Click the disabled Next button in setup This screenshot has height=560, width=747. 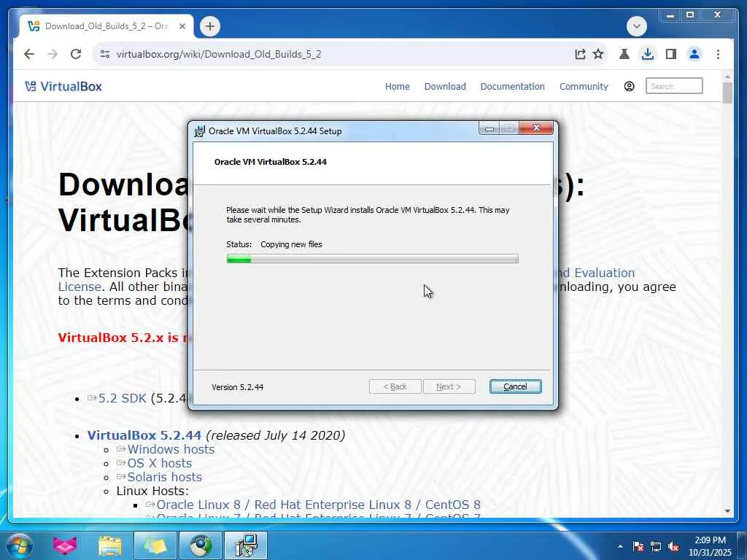449,386
